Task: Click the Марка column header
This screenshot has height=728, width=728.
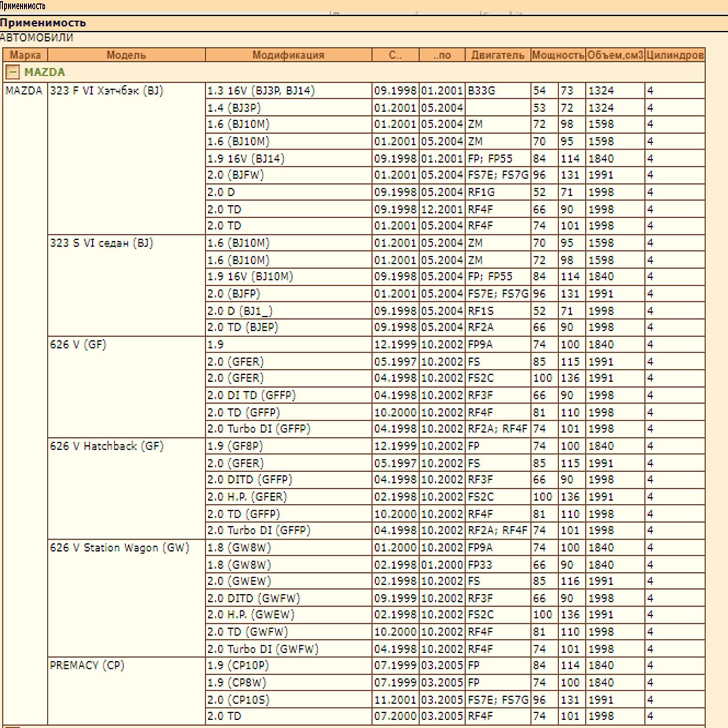Action: tap(25, 55)
